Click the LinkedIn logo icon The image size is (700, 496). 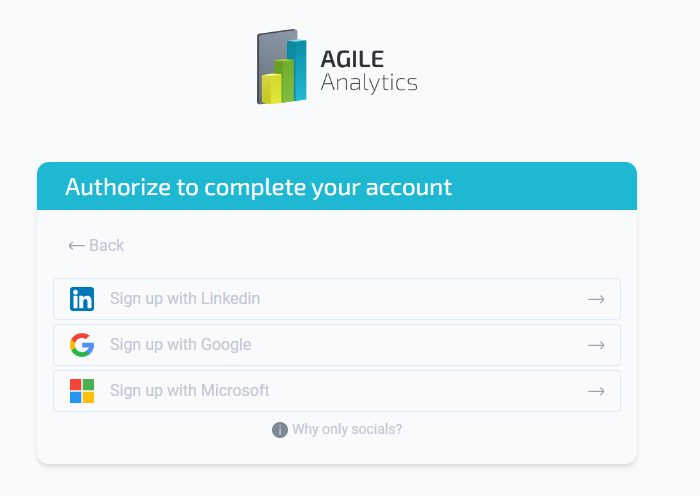point(82,299)
